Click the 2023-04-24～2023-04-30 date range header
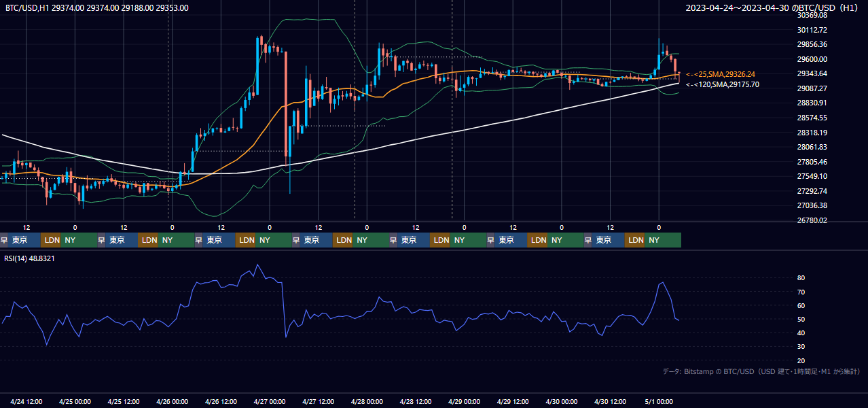The width and height of the screenshot is (868, 408). [x=773, y=8]
